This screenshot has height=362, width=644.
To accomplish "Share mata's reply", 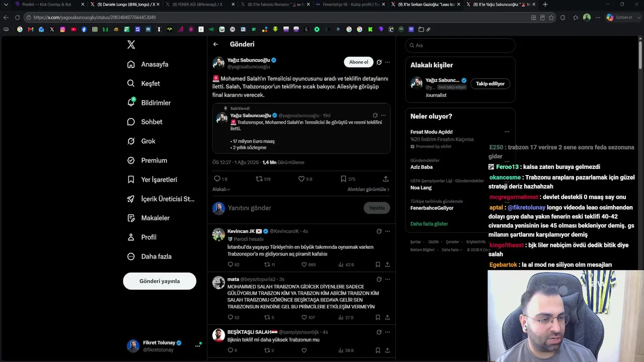I will click(387, 317).
